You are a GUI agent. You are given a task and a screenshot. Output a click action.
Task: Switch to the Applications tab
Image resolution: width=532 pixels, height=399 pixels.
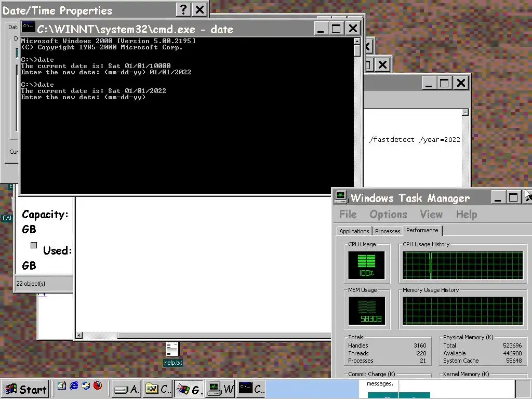pyautogui.click(x=354, y=231)
